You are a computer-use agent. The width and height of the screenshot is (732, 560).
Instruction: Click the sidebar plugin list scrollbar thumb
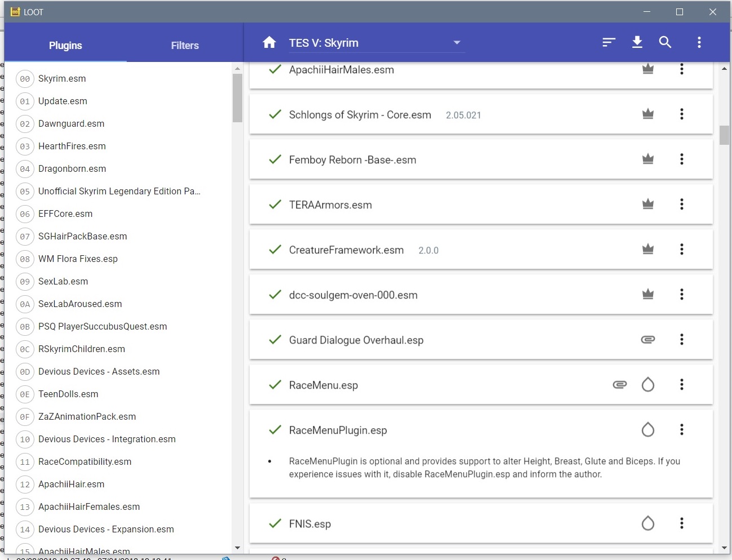point(237,97)
